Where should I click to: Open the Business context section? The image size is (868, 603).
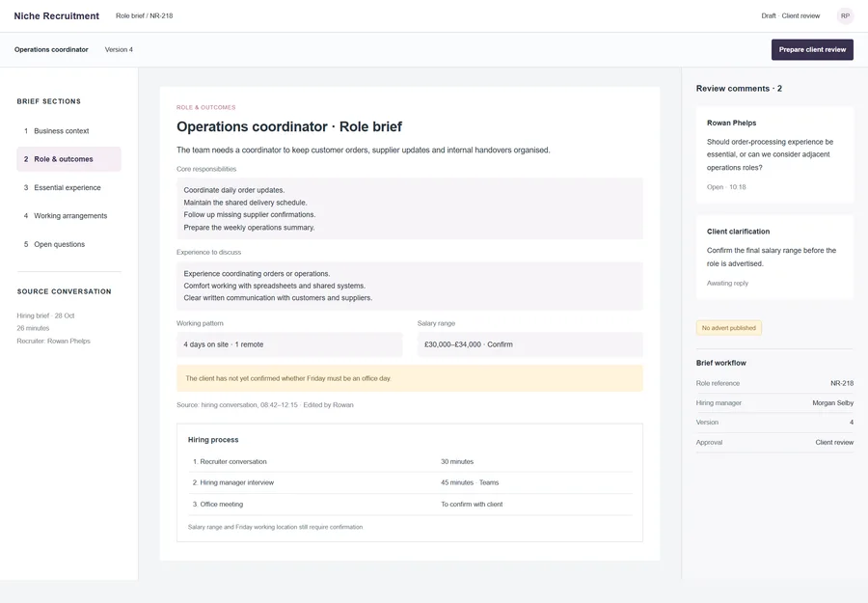click(68, 131)
